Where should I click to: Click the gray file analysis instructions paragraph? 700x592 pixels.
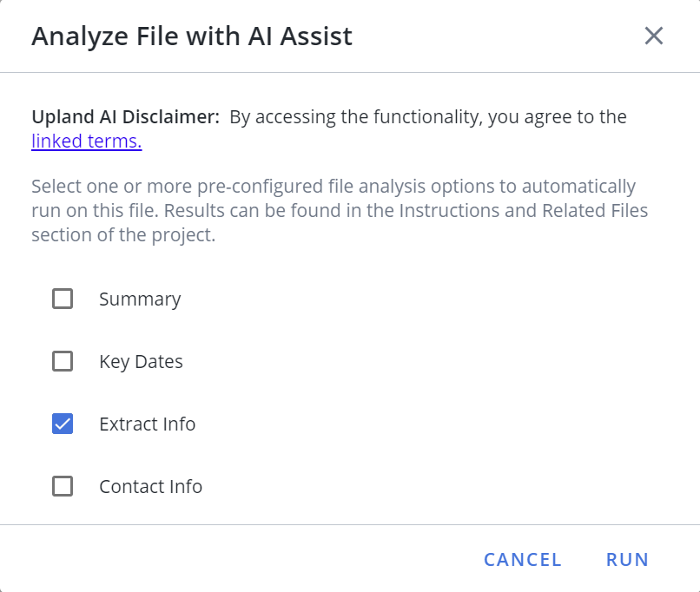coord(340,210)
